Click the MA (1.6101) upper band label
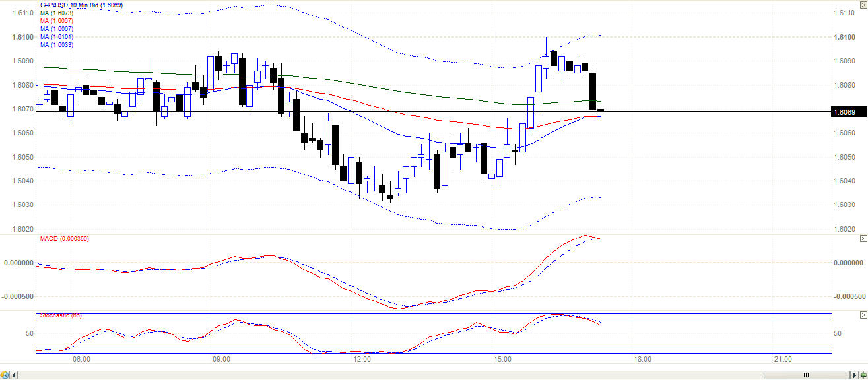868x380 pixels. (x=56, y=37)
